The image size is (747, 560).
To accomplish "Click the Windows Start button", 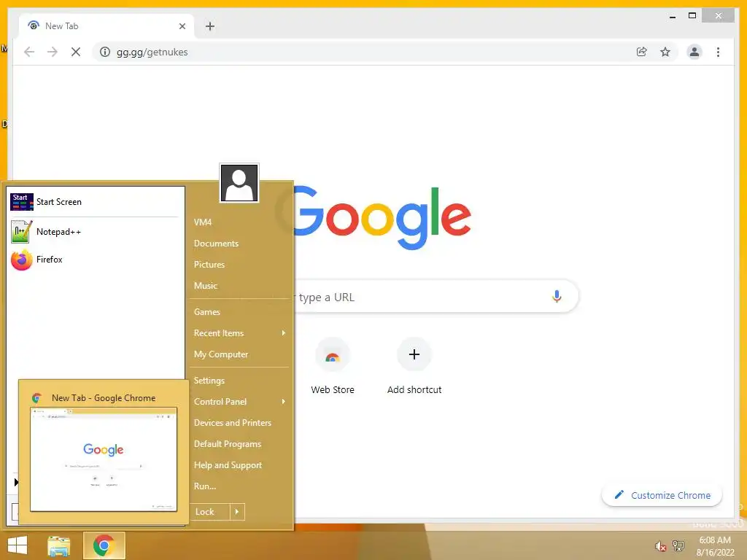I will click(x=18, y=545).
